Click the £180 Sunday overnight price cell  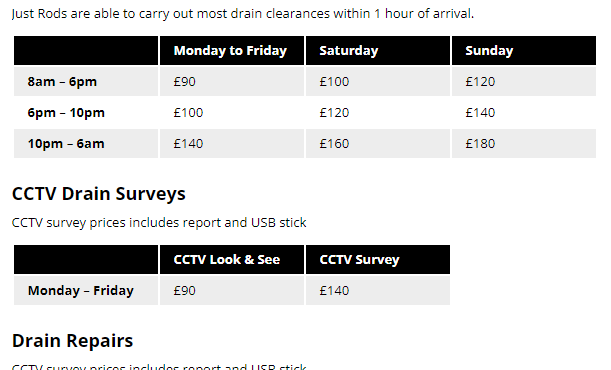tap(524, 143)
